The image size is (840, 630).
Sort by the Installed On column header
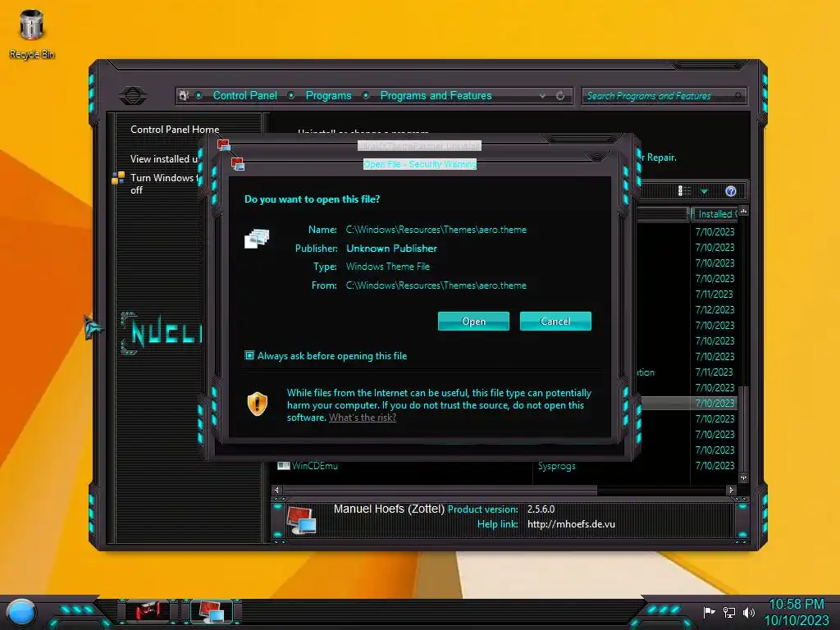[715, 214]
